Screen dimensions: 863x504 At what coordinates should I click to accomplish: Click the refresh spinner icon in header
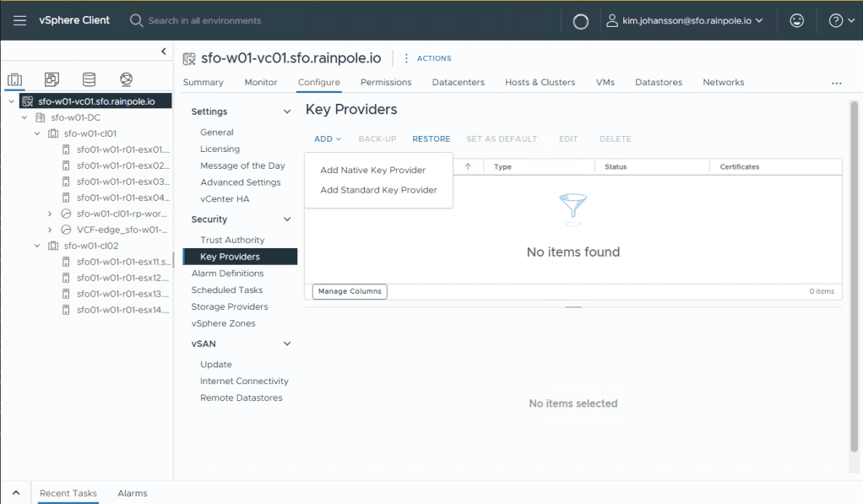pyautogui.click(x=580, y=22)
